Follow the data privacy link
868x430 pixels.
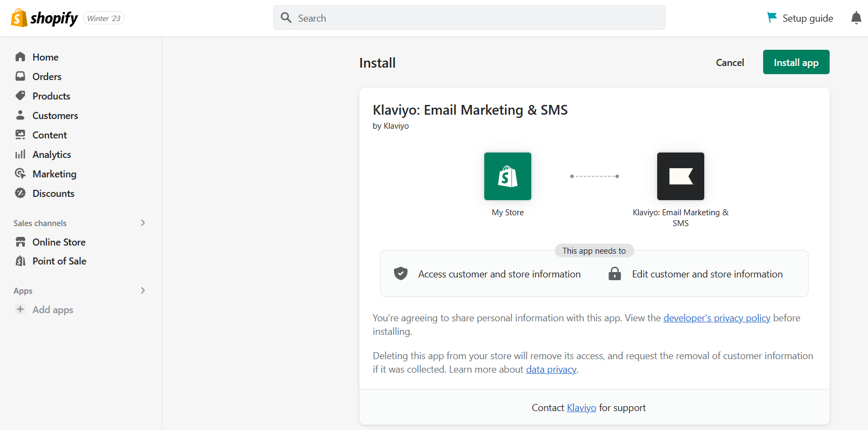coord(551,369)
